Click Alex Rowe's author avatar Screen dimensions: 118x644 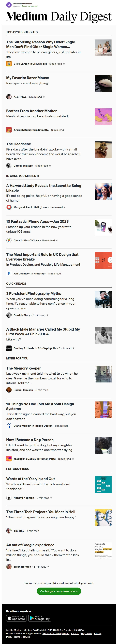pos(9,97)
